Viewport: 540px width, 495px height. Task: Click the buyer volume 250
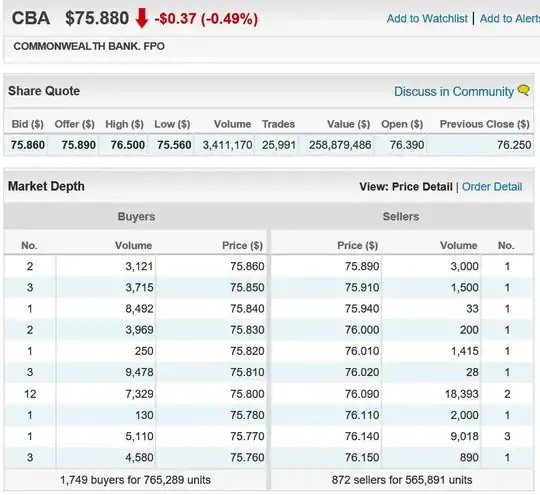click(x=144, y=351)
